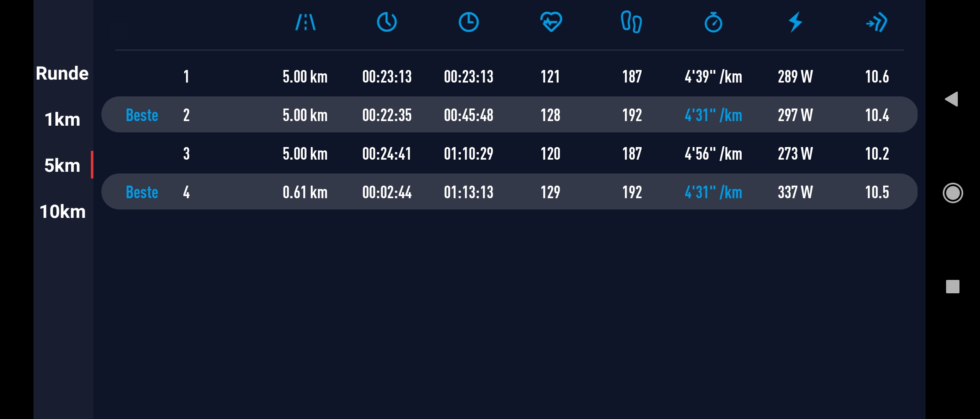
Task: Click the cadence footprints icon
Action: (631, 22)
